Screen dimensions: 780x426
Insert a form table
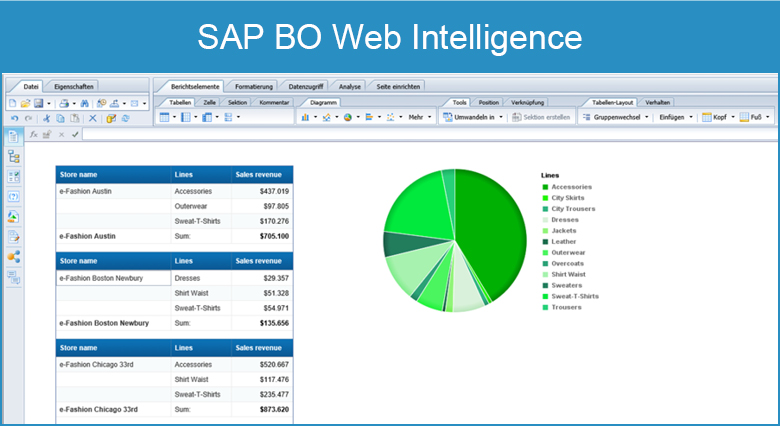point(228,117)
